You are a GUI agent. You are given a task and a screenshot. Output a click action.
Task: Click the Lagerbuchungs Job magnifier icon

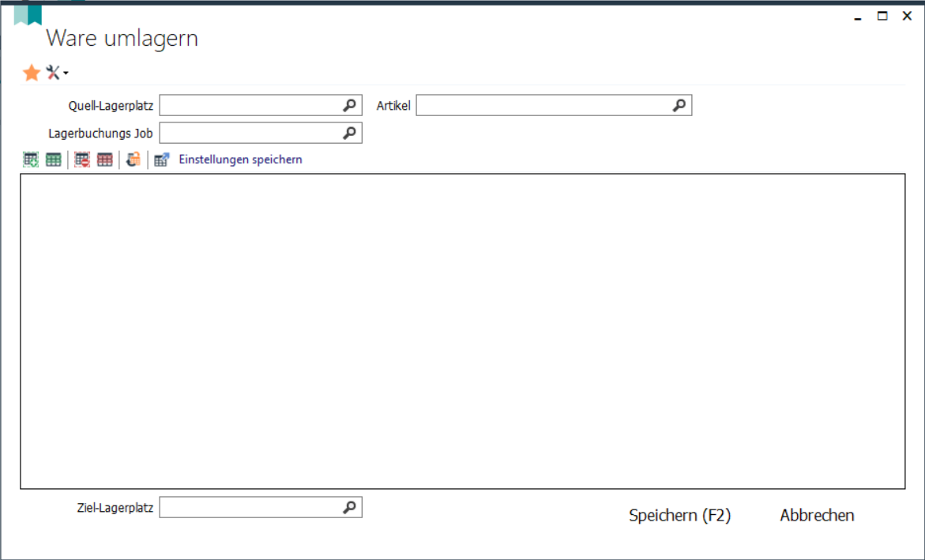(x=350, y=133)
